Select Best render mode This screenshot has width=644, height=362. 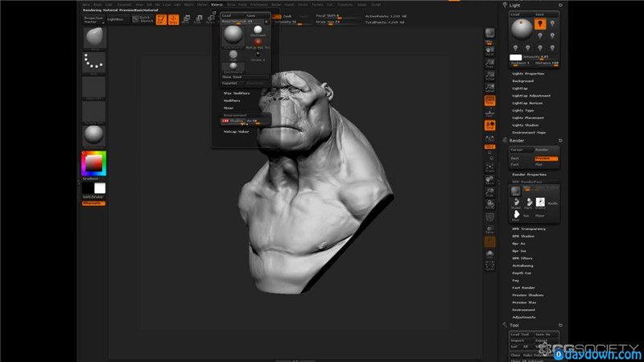[x=521, y=158]
